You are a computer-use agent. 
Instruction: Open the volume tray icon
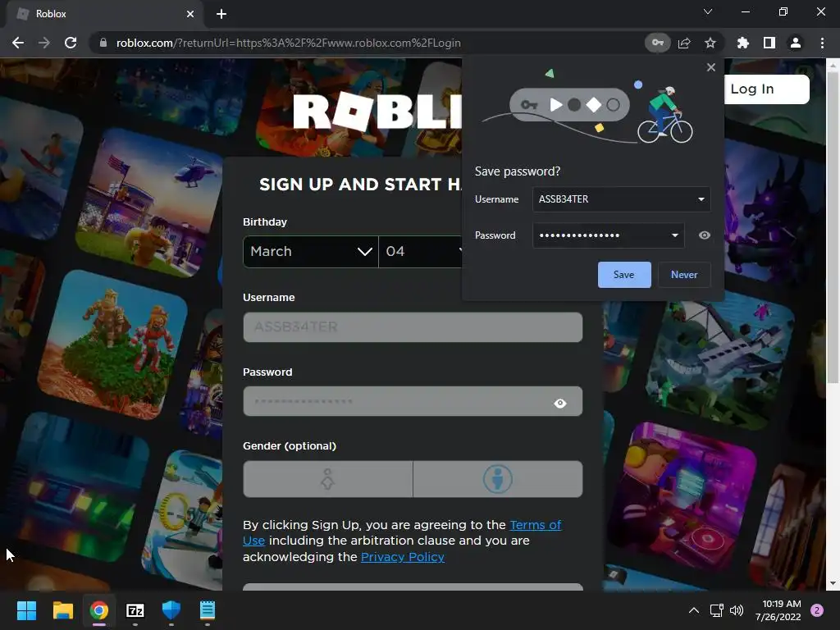click(x=737, y=610)
